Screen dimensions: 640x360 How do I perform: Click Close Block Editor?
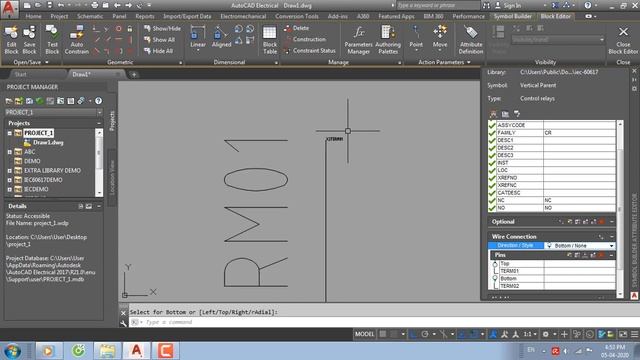click(623, 40)
